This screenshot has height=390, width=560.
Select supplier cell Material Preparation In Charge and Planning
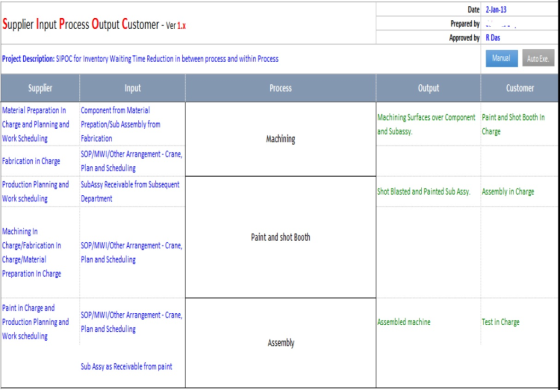[40, 124]
